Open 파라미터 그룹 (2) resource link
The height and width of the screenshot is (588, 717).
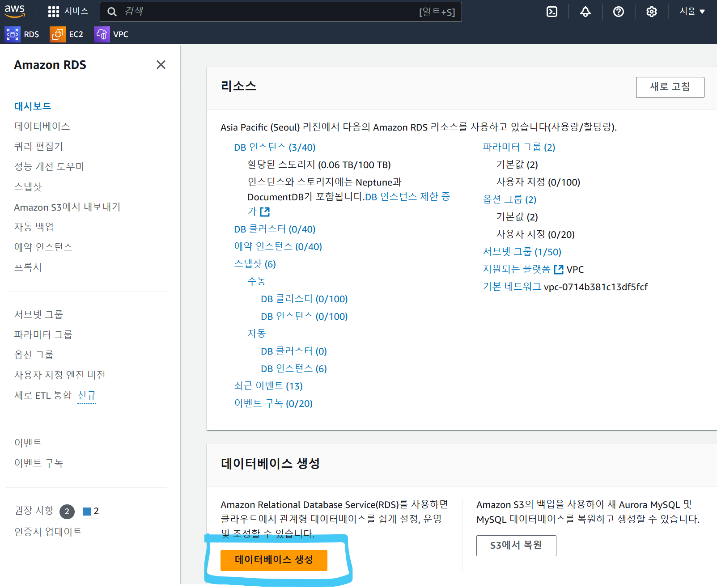[519, 147]
